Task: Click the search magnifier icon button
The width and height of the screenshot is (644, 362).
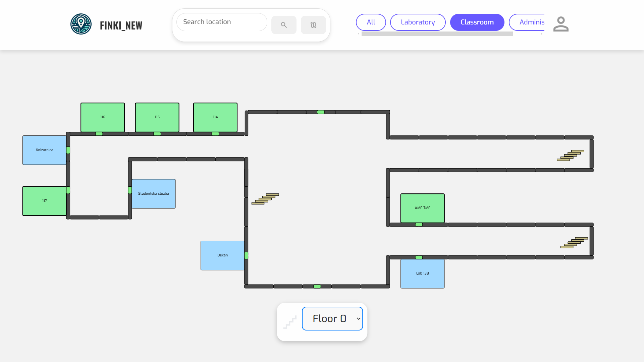Action: 284,25
